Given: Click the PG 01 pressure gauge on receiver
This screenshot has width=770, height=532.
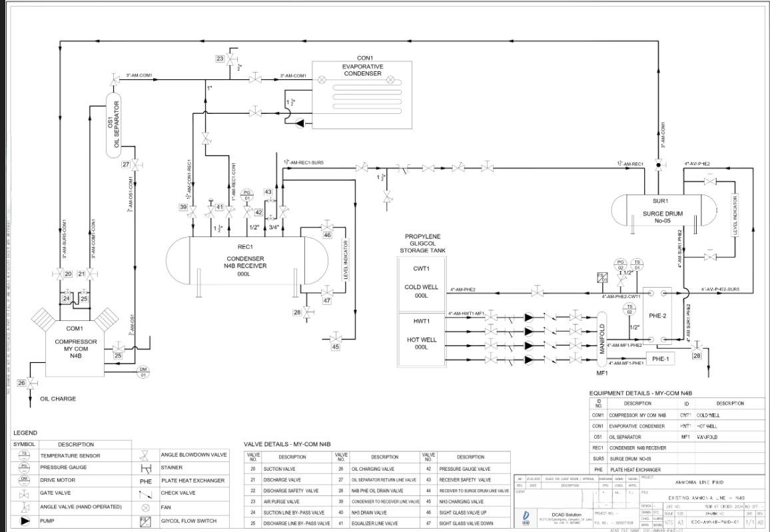Looking at the screenshot, I should pyautogui.click(x=247, y=195).
